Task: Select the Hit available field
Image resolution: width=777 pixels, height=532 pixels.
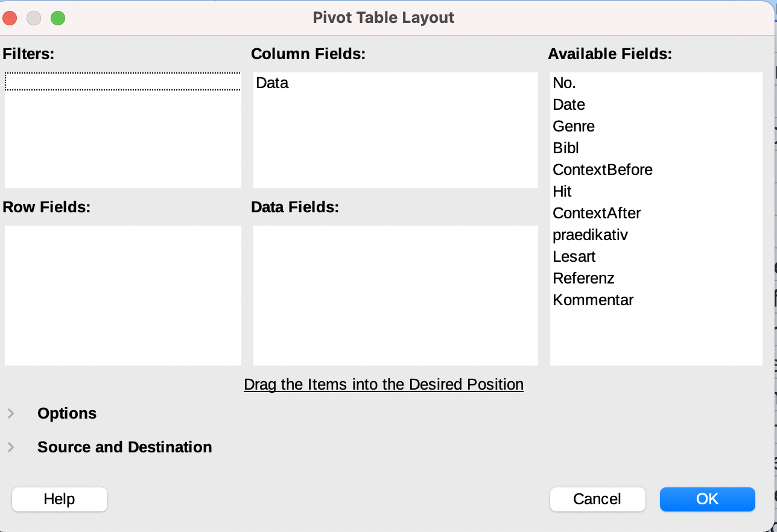Action: click(x=656, y=191)
